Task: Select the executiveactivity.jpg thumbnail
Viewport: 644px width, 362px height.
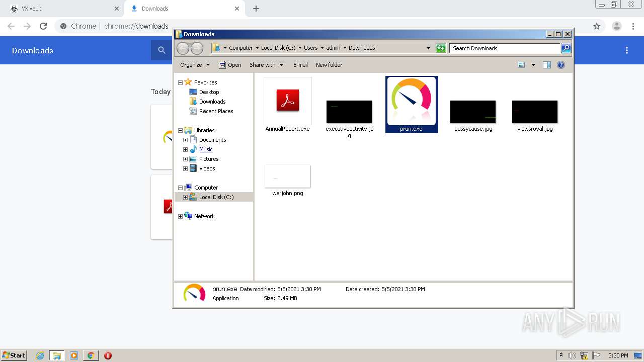Action: point(349,112)
